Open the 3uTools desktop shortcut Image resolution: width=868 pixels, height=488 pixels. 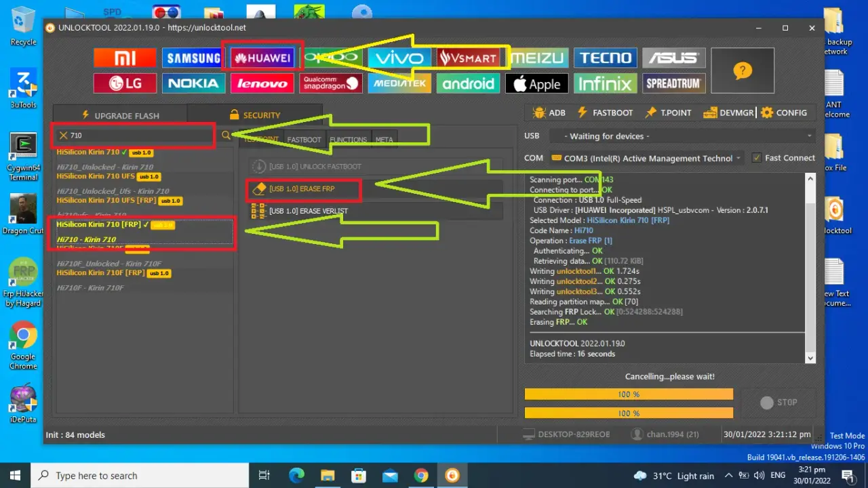pos(23,89)
